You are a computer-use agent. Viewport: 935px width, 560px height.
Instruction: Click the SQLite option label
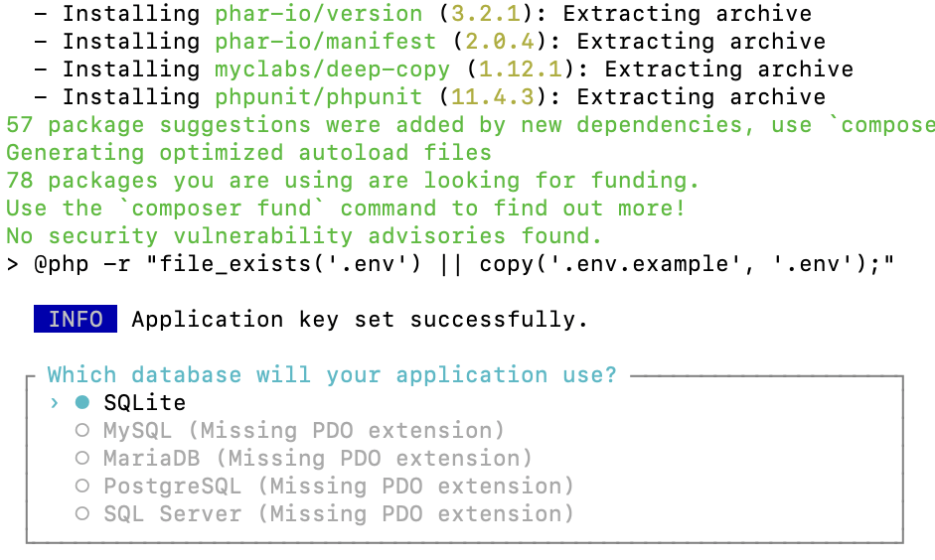[x=145, y=403]
